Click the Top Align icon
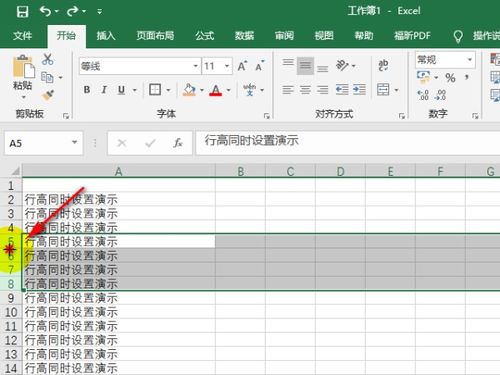 pos(288,63)
